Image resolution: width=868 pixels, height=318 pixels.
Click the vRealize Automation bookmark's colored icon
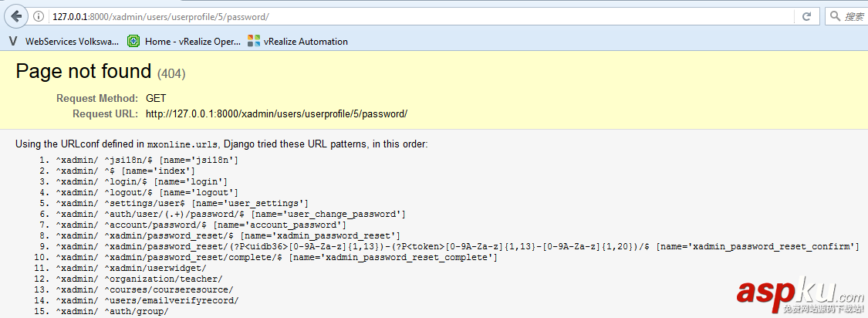click(254, 41)
